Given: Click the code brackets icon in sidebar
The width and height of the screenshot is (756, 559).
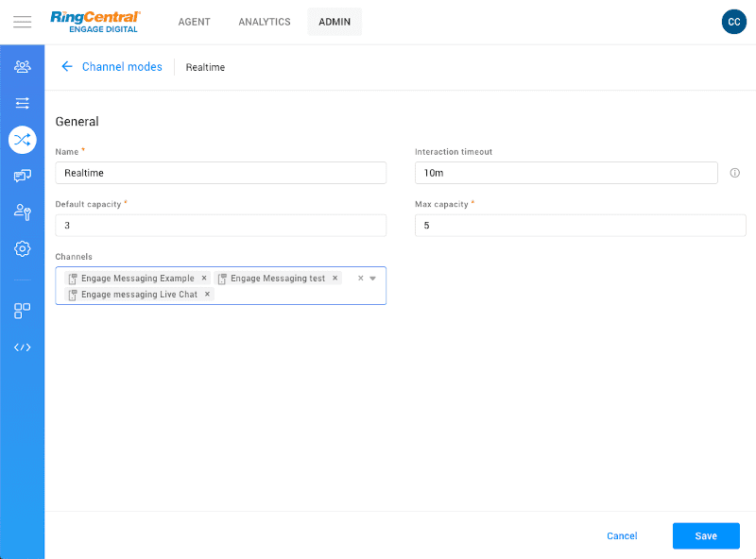Looking at the screenshot, I should tap(22, 347).
